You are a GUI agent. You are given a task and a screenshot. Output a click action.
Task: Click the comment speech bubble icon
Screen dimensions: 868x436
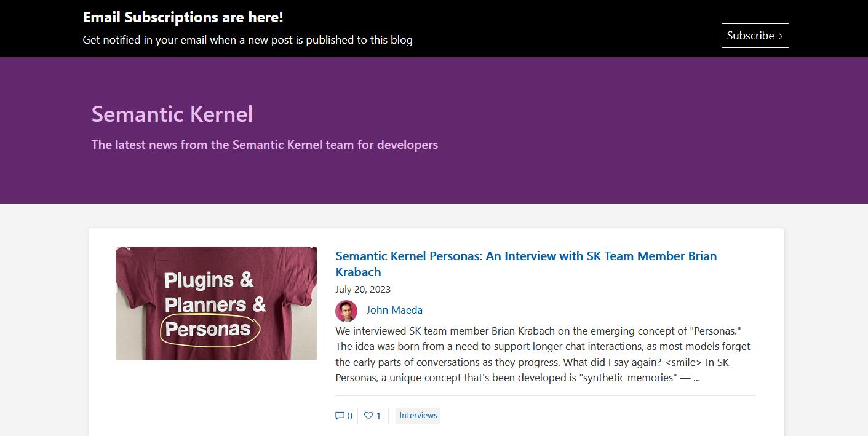340,416
